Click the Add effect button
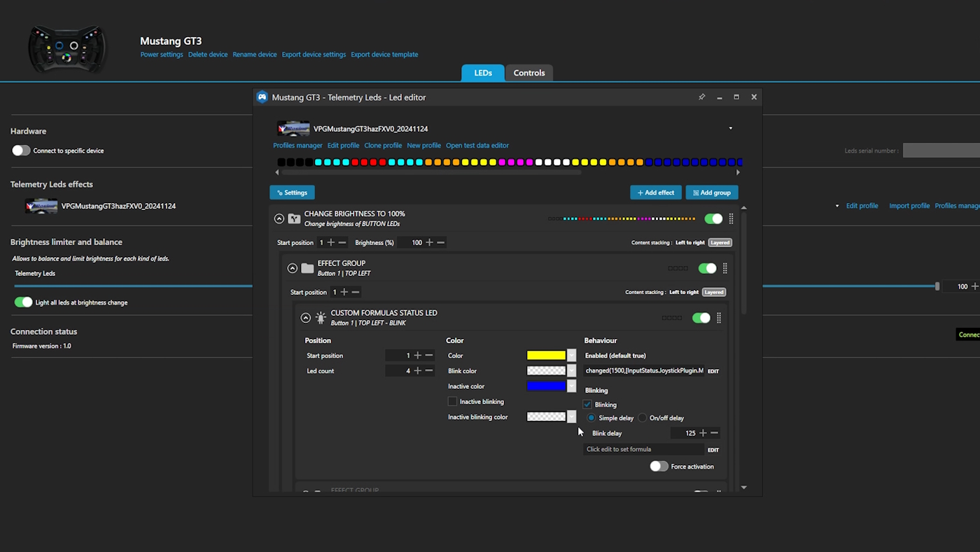980x552 pixels. (656, 193)
